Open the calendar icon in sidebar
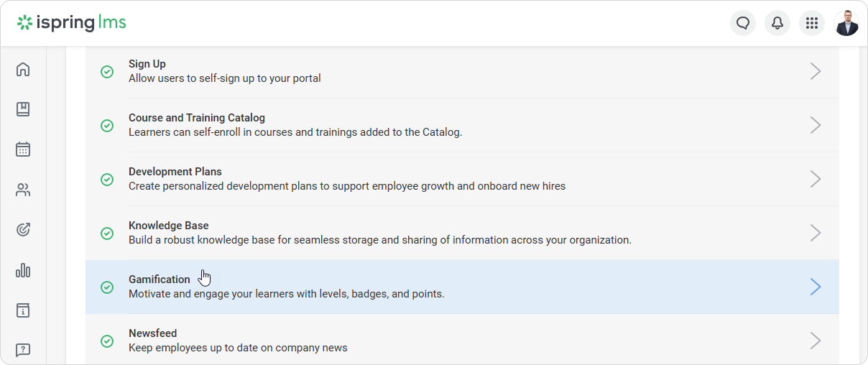Viewport: 868px width, 365px height. 23,149
